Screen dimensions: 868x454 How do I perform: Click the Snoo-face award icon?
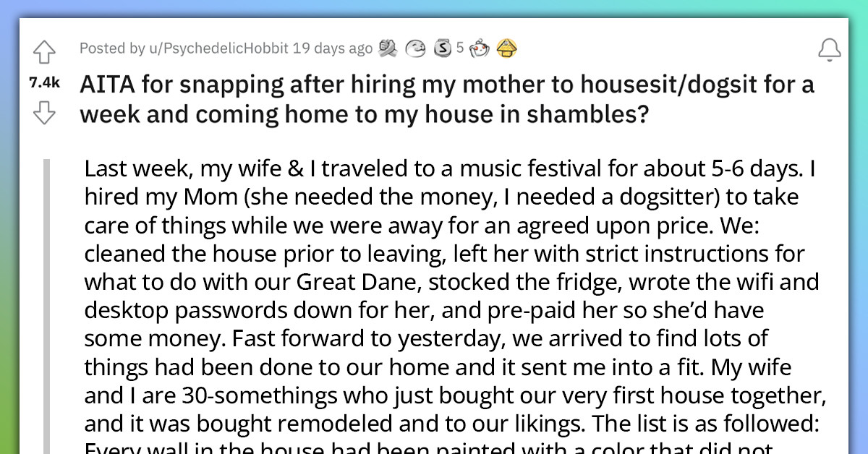tap(479, 48)
